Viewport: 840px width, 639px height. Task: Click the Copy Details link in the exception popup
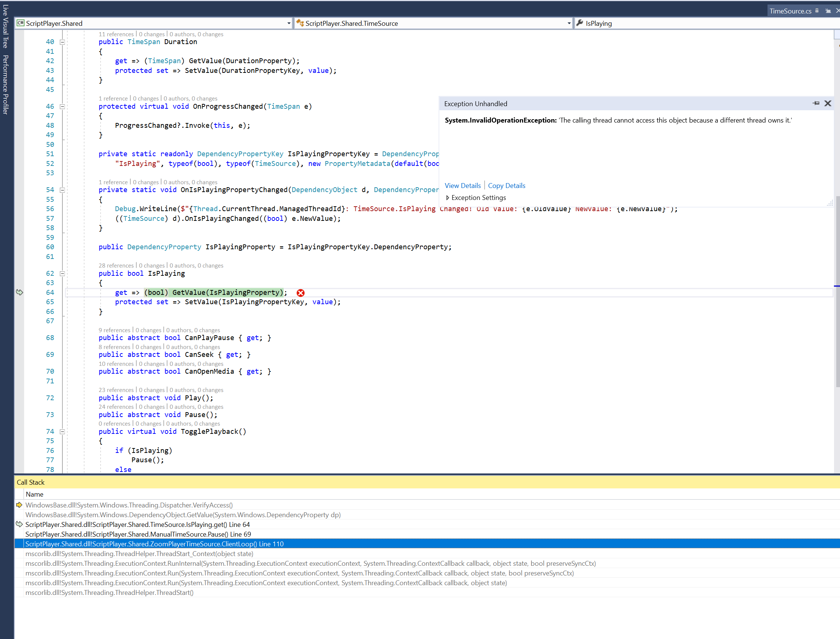pyautogui.click(x=507, y=186)
